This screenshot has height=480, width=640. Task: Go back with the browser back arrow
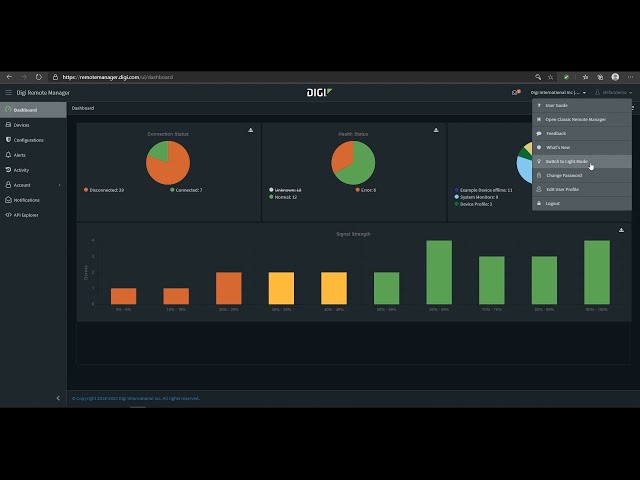pyautogui.click(x=9, y=77)
